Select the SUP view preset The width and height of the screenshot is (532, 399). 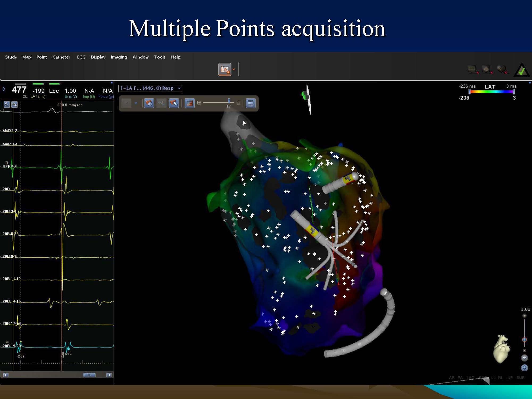[x=520, y=377]
